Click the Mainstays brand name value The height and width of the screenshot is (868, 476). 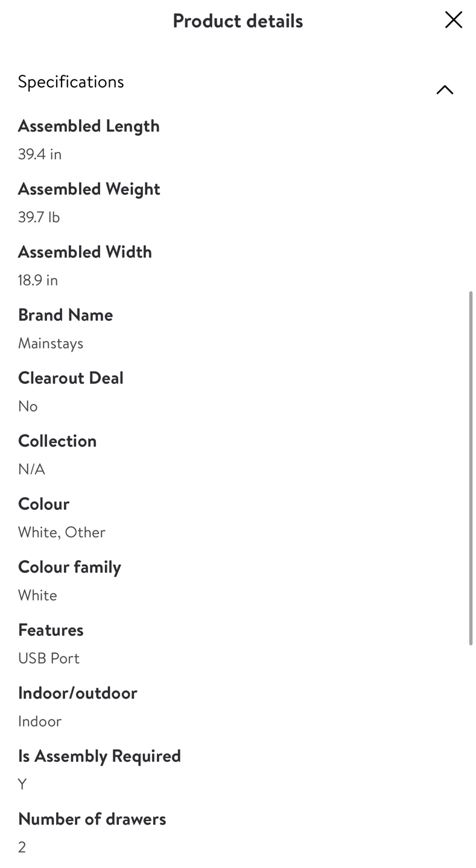tap(51, 343)
